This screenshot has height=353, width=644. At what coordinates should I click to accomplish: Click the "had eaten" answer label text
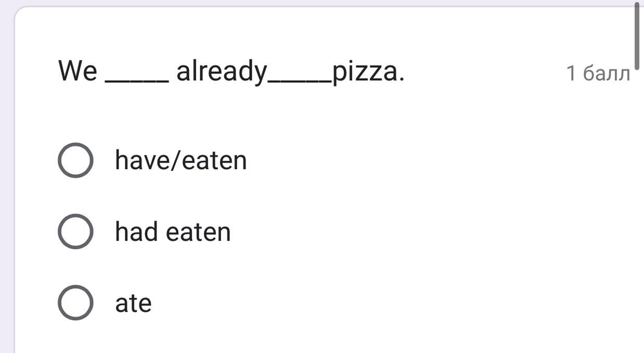coord(173,232)
